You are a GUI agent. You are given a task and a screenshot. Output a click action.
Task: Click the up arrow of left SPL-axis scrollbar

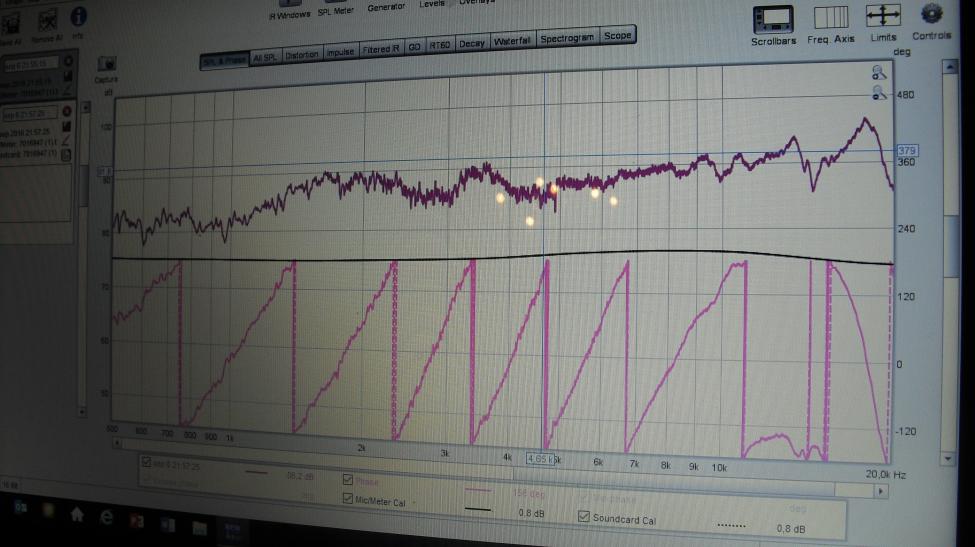click(86, 108)
